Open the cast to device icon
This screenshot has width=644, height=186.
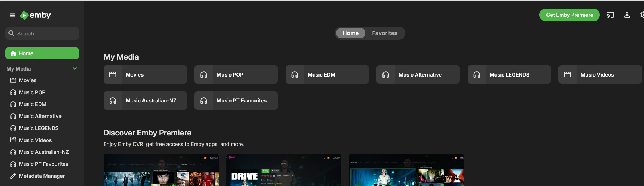point(610,15)
